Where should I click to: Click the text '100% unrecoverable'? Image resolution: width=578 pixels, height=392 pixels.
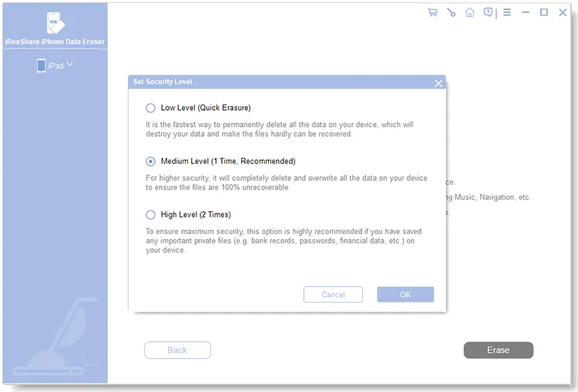coord(255,187)
